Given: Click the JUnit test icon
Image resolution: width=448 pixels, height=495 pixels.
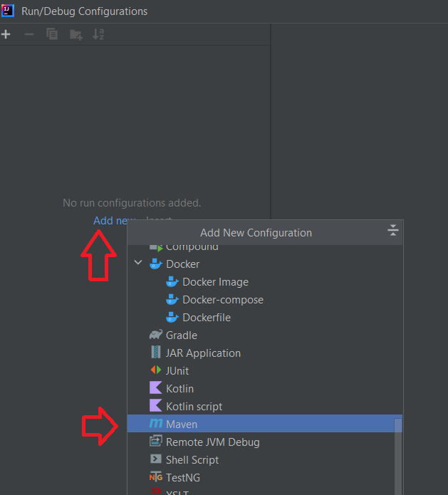Looking at the screenshot, I should pos(156,370).
